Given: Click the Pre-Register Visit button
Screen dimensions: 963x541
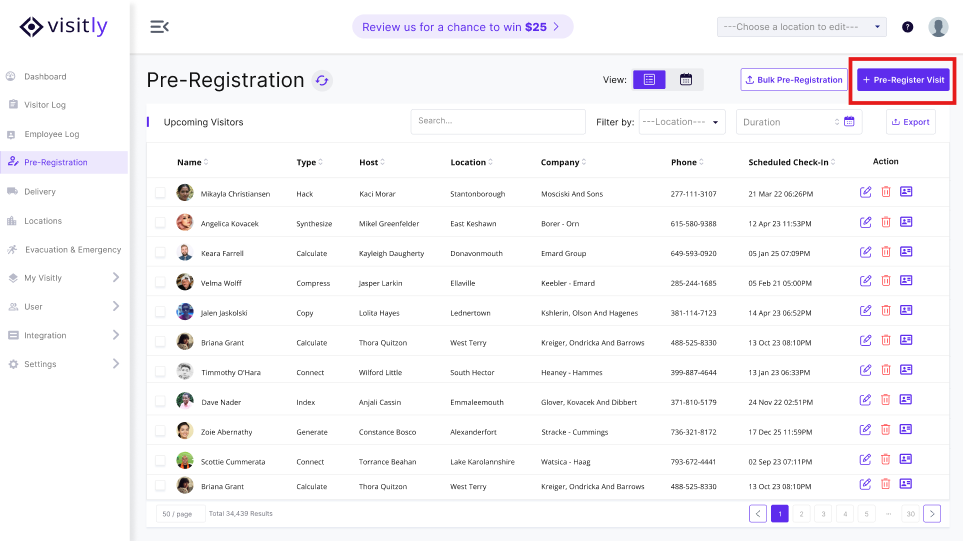Looking at the screenshot, I should (903, 80).
